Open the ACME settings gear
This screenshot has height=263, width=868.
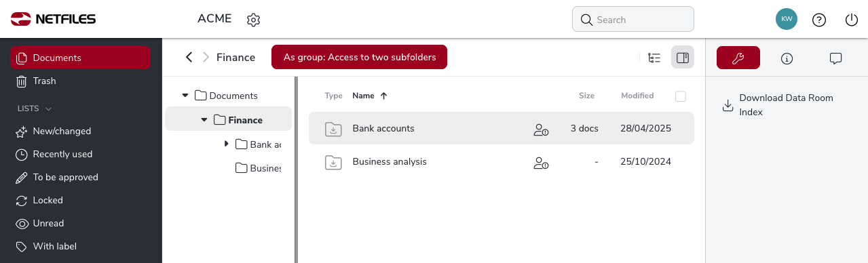click(253, 20)
